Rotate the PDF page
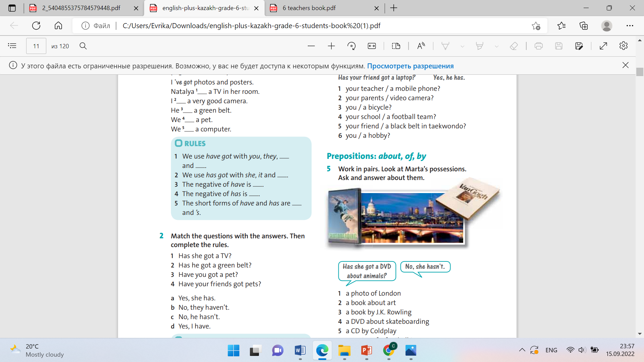644x362 pixels. click(351, 46)
